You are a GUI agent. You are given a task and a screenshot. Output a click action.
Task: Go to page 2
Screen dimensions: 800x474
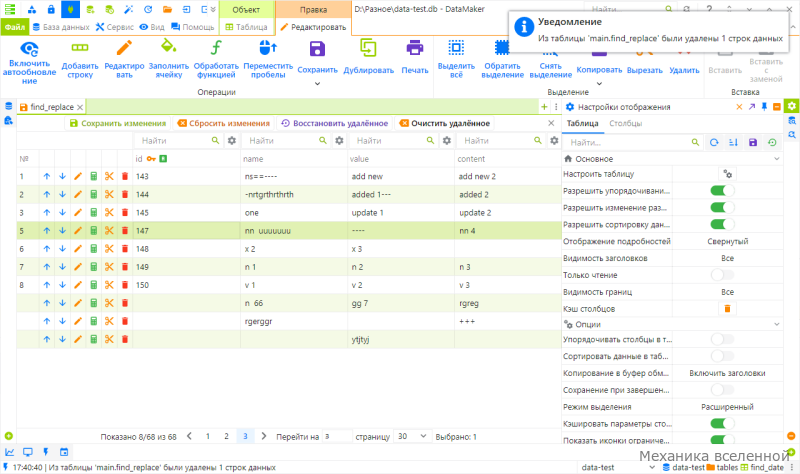[226, 436]
